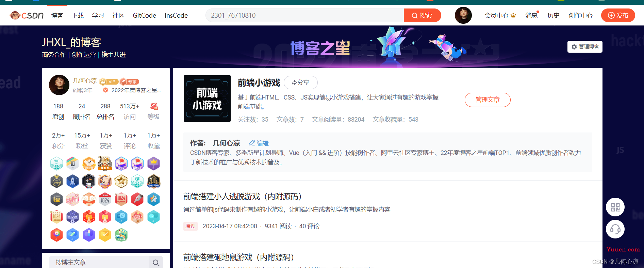The height and width of the screenshot is (268, 644).
Task: Open the 下载 nav item
Action: pyautogui.click(x=78, y=15)
